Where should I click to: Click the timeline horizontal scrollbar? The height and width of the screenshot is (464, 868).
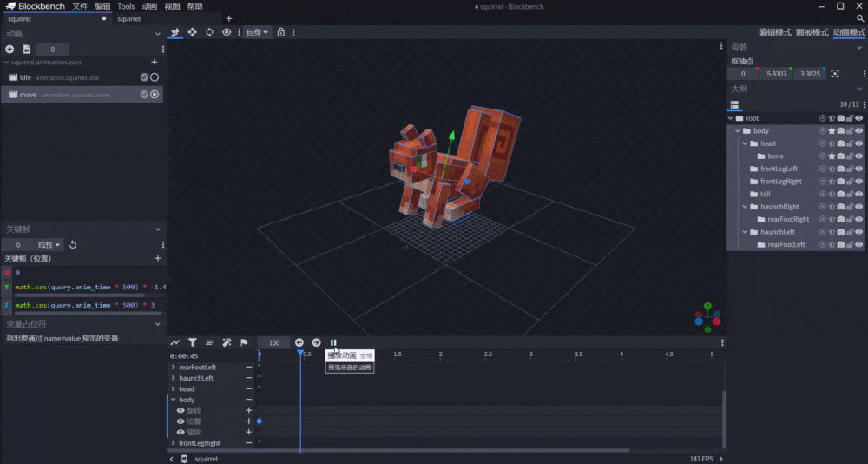[398, 450]
